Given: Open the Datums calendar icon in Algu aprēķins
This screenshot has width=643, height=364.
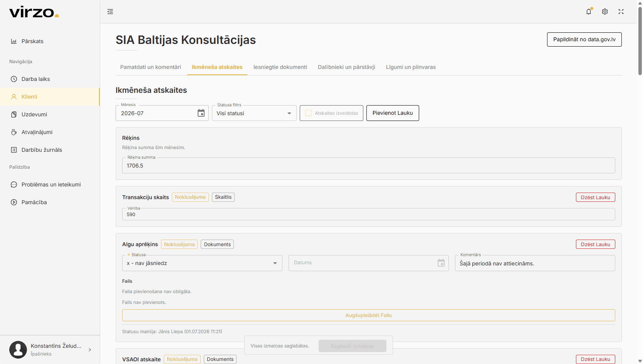Looking at the screenshot, I should (x=441, y=263).
